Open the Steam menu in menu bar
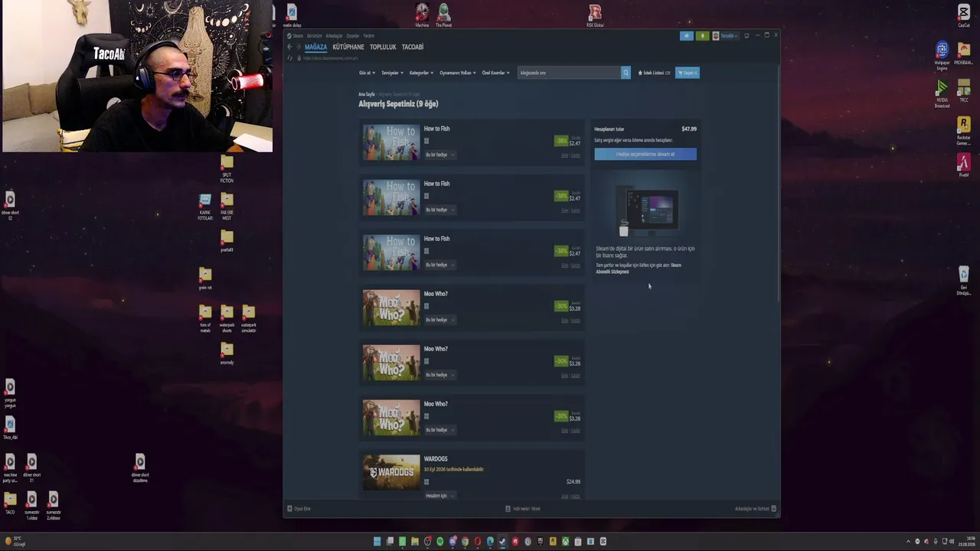The width and height of the screenshot is (980, 551). pyautogui.click(x=295, y=36)
